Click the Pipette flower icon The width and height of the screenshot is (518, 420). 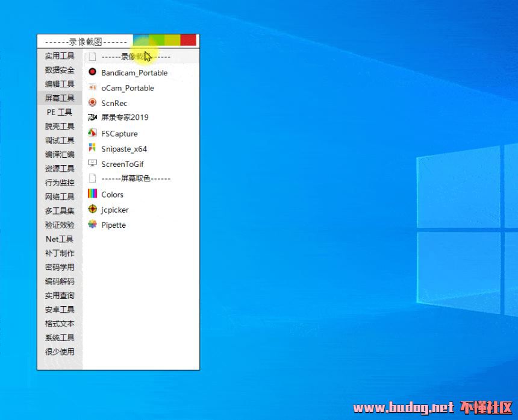tap(92, 225)
